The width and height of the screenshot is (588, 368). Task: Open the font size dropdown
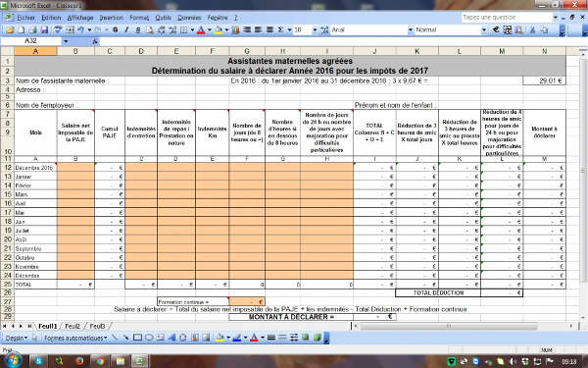(x=315, y=29)
